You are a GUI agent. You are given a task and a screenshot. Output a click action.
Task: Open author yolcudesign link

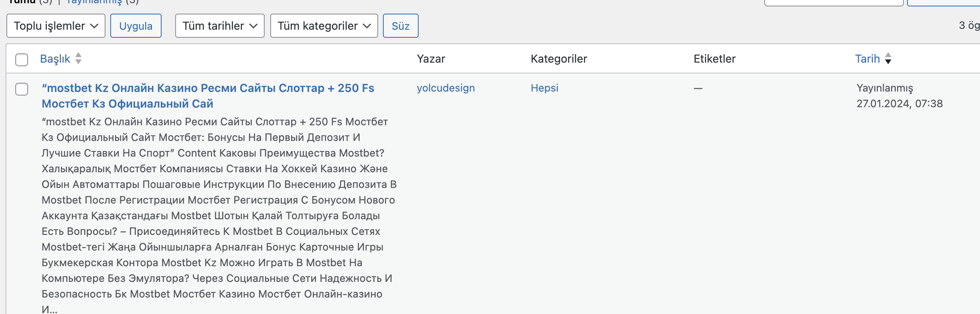(446, 88)
